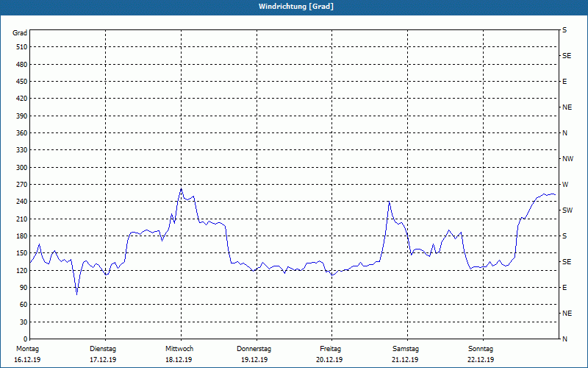Select the 180 axis value
This screenshot has height=368, width=588.
[x=22, y=236]
